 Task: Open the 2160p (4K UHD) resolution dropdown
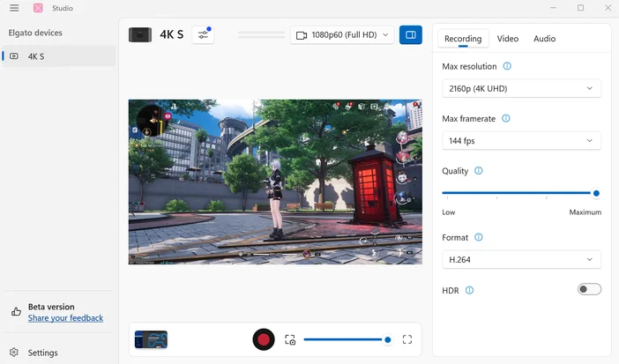[521, 88]
